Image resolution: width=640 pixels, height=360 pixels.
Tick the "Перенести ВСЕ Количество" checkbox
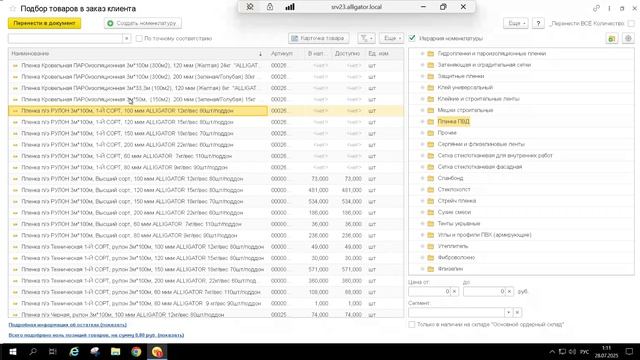point(631,24)
